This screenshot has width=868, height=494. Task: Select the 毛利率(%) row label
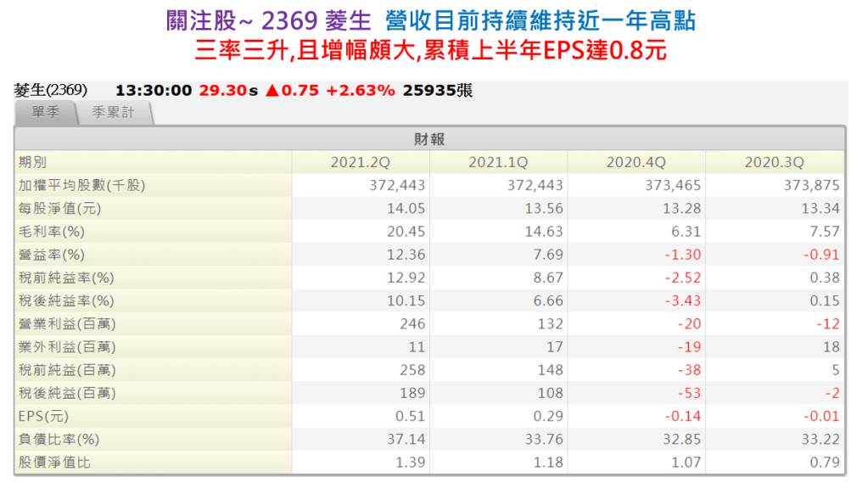52,232
